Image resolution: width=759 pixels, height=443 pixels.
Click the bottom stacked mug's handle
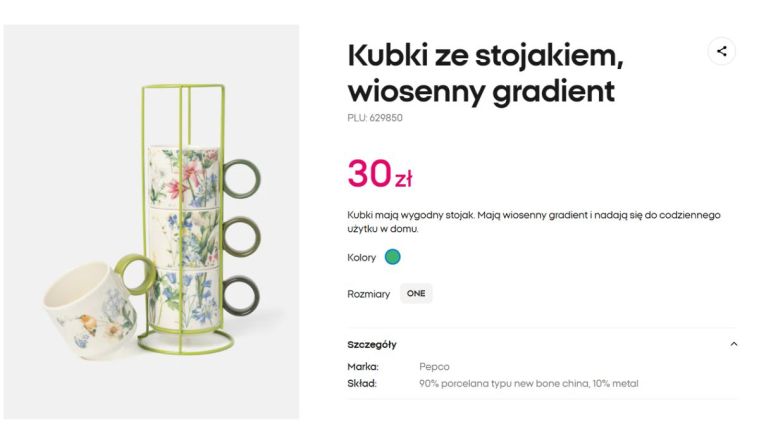(241, 295)
